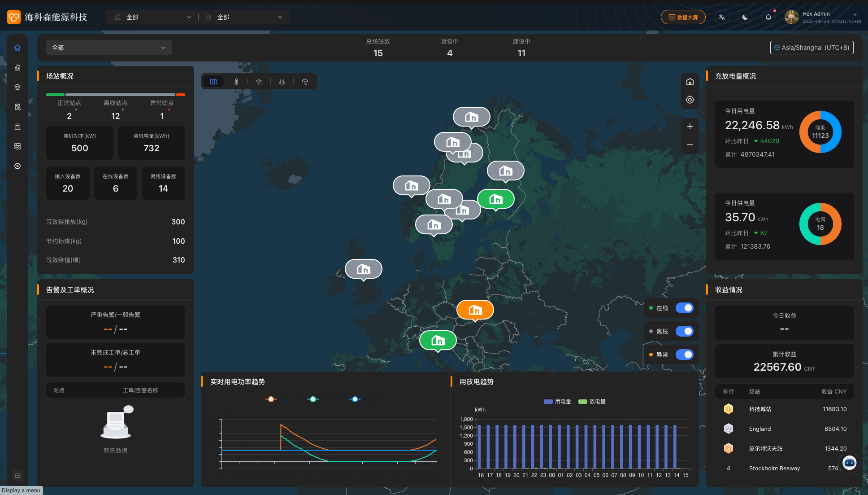Toggle dark mode moon icon
The image size is (868, 495).
745,17
